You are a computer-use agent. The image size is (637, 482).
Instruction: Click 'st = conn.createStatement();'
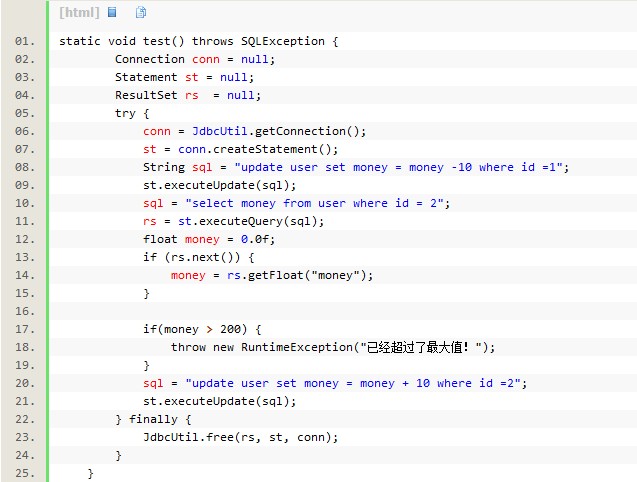(240, 149)
